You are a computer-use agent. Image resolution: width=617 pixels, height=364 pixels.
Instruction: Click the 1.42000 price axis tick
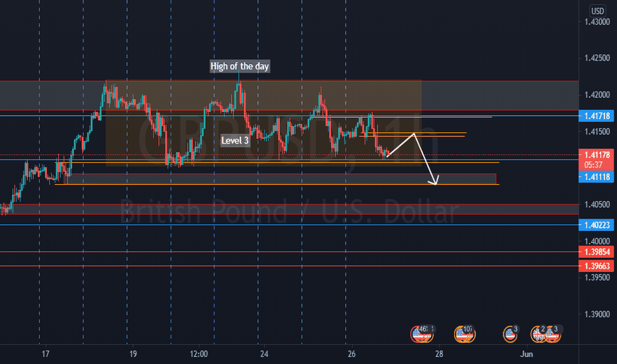(x=597, y=95)
